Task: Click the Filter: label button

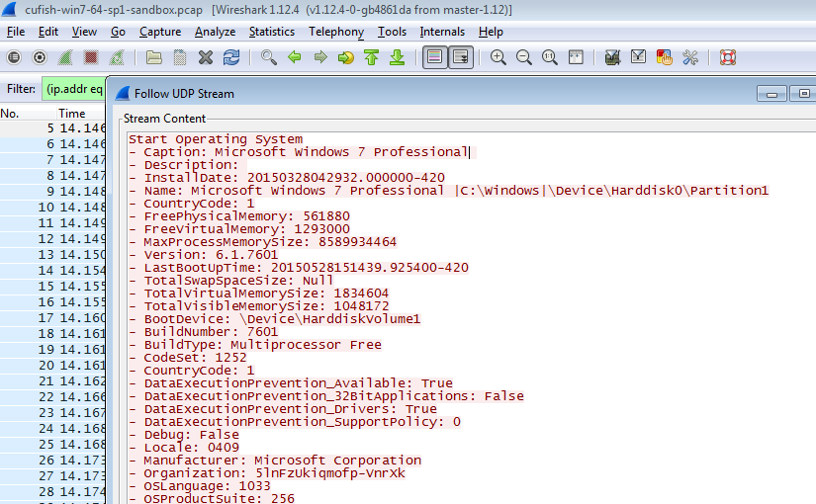Action: pyautogui.click(x=21, y=89)
